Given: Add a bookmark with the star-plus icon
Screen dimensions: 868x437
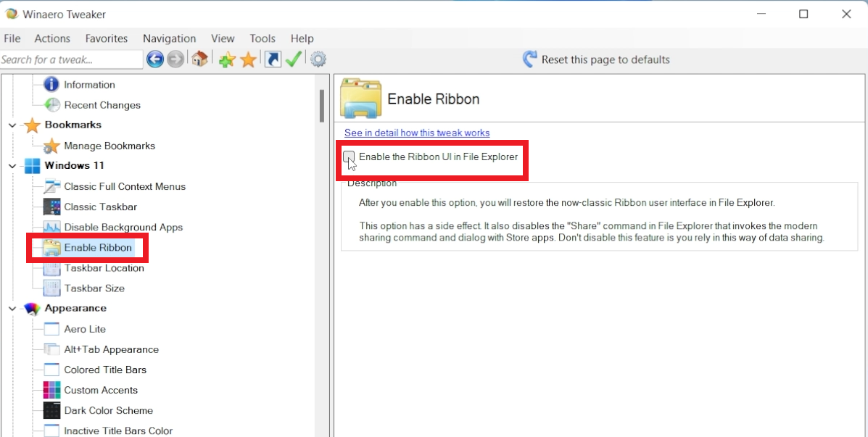Looking at the screenshot, I should [226, 59].
